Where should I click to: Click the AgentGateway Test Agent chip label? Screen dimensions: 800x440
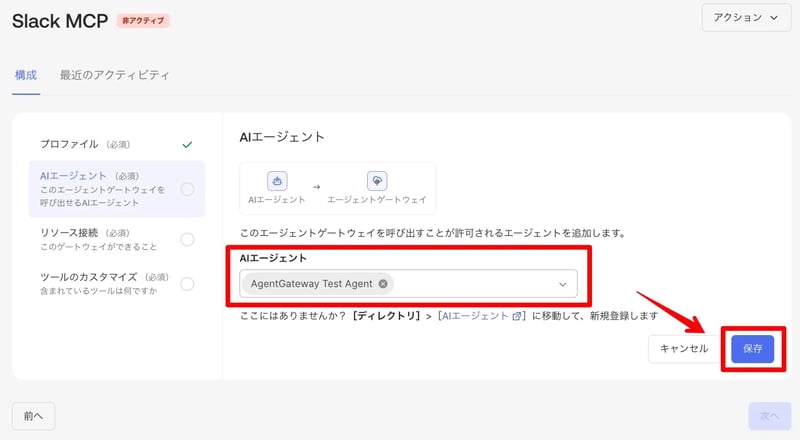coord(311,284)
